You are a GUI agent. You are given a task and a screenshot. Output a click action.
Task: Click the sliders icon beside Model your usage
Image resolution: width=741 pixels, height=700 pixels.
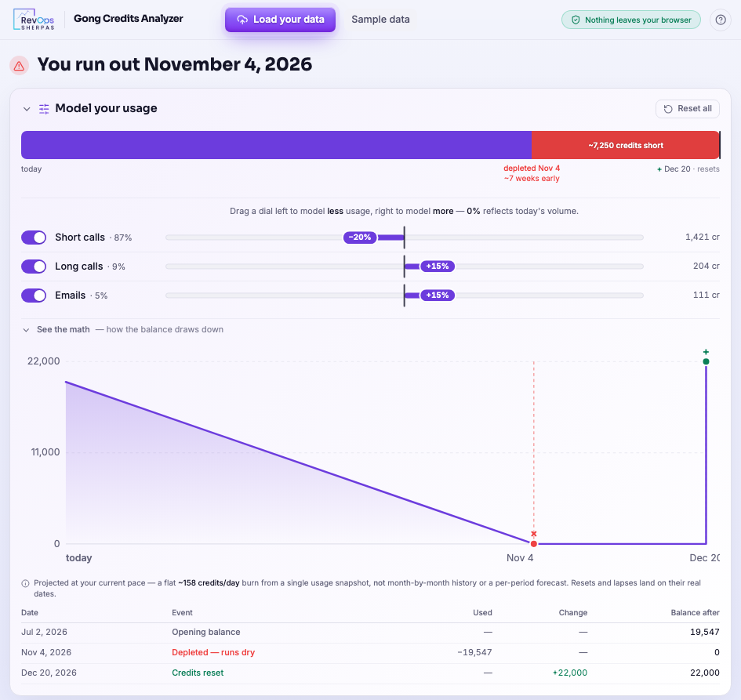pos(44,109)
